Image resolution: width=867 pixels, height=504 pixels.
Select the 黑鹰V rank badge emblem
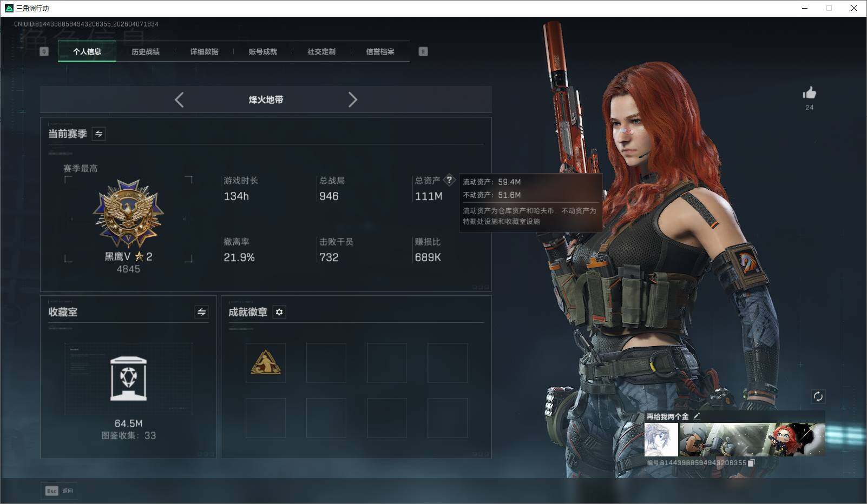click(128, 214)
